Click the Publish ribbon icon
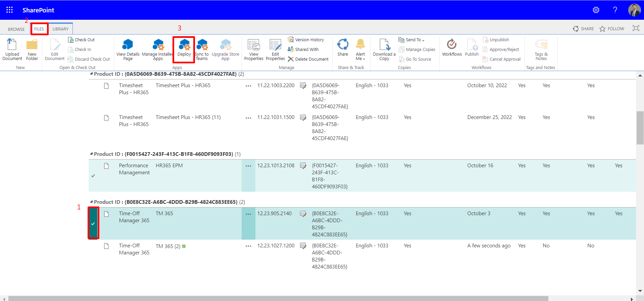The height and width of the screenshot is (301, 644). [x=472, y=48]
